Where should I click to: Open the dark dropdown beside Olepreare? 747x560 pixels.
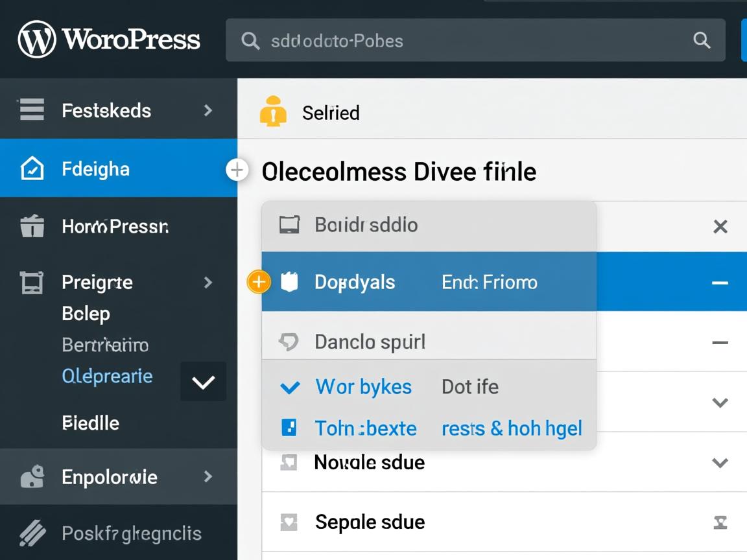pyautogui.click(x=203, y=382)
